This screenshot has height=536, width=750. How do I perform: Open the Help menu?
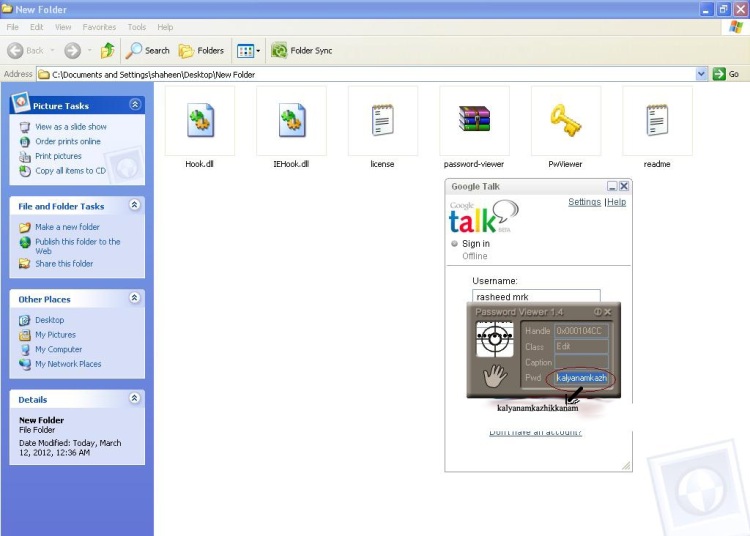165,27
